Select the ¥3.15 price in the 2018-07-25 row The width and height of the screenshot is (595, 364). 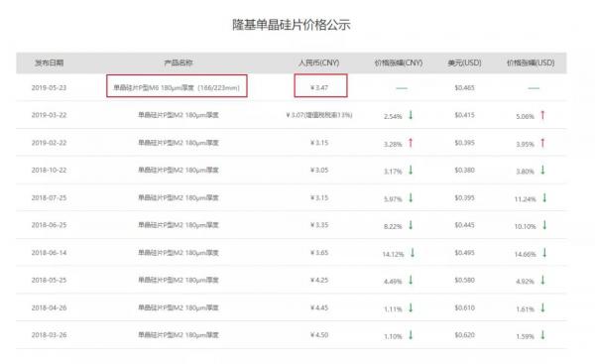click(x=319, y=197)
